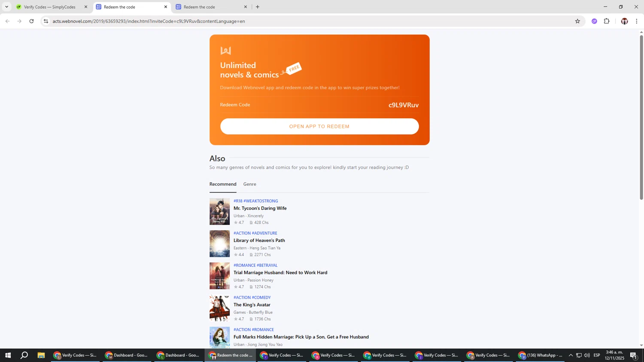This screenshot has height=362, width=644.
Task: Show hidden system tray icons
Action: (571, 355)
